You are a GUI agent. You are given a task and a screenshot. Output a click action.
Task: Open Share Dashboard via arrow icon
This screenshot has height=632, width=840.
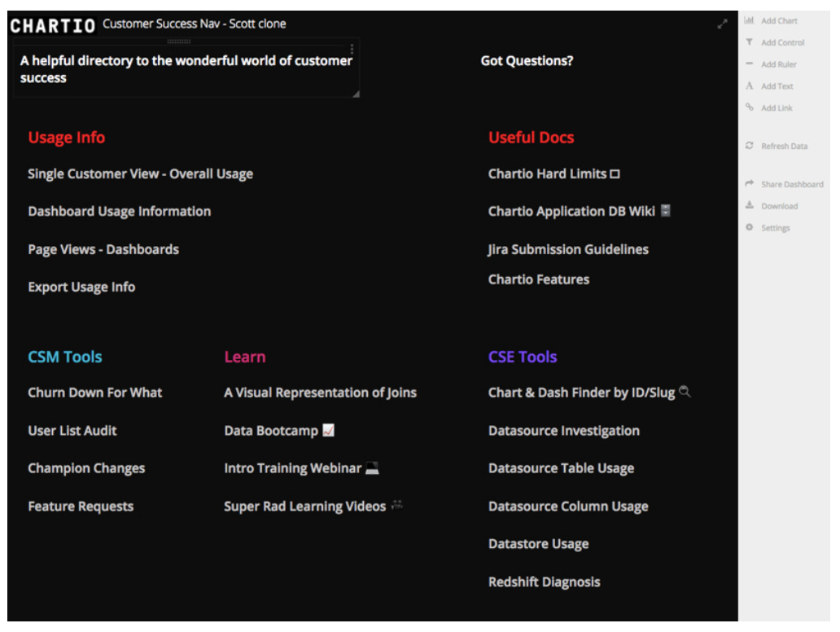(x=749, y=184)
